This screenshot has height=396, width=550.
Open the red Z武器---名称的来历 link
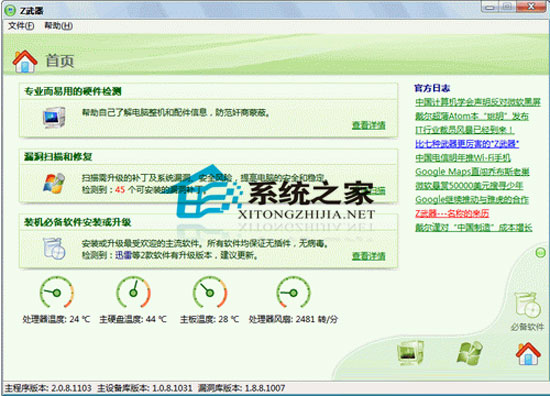click(452, 213)
